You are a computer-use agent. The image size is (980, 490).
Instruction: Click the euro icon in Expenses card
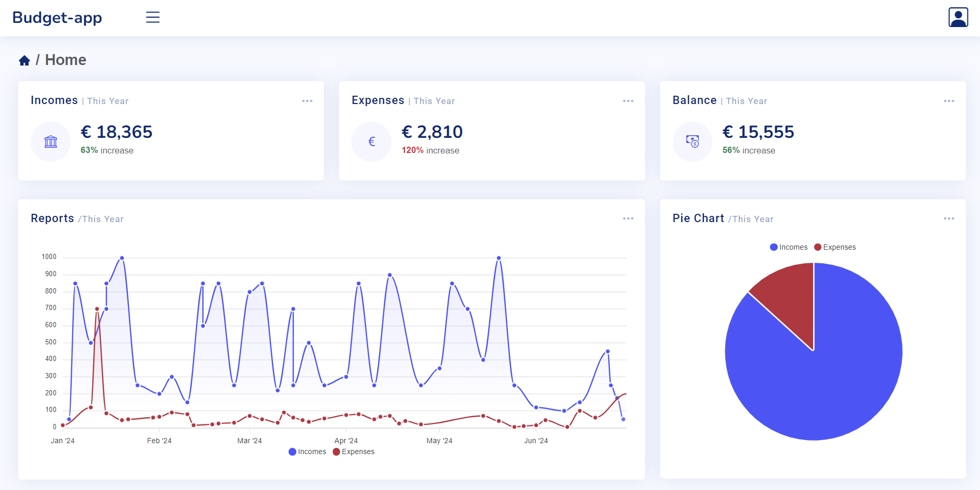tap(372, 141)
